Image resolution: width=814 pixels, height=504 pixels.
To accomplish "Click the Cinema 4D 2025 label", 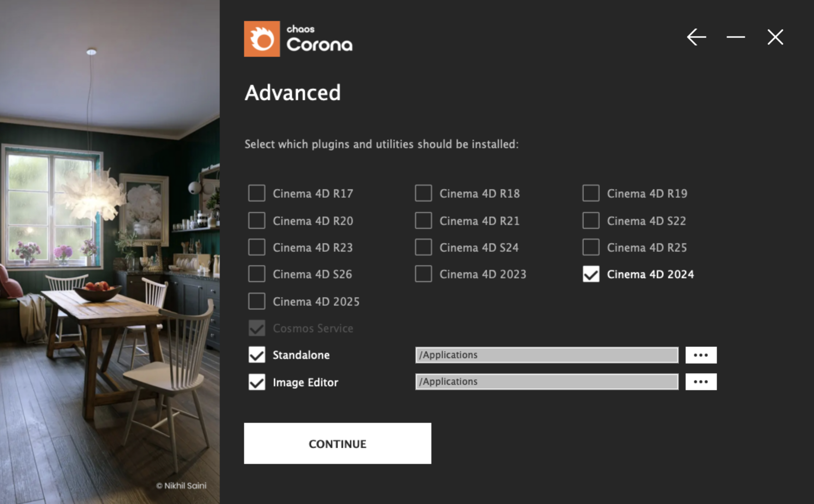I will tap(316, 301).
